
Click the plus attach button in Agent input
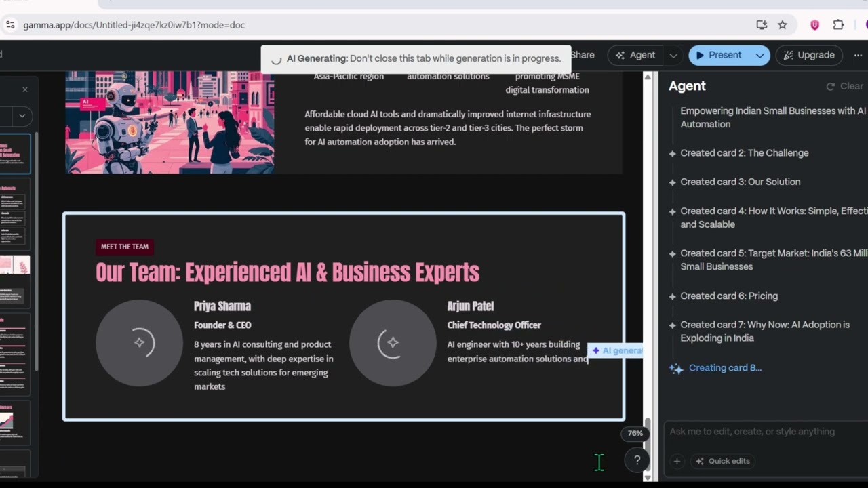point(677,461)
